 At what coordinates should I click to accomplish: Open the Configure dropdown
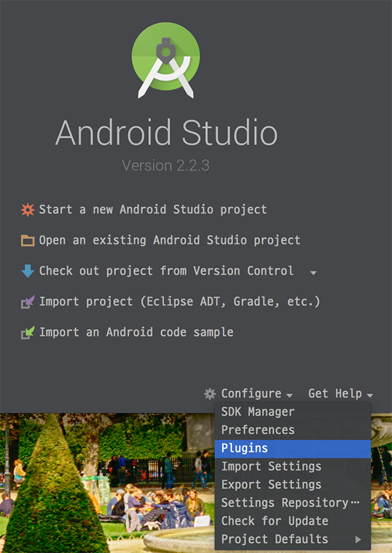[257, 394]
